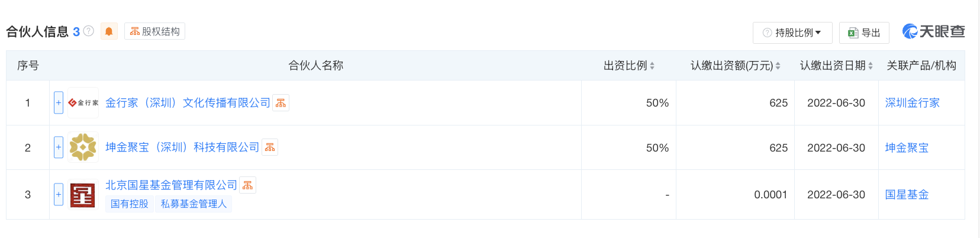
Task: Open equity structure icon for 北京国星基金
Action: click(248, 185)
